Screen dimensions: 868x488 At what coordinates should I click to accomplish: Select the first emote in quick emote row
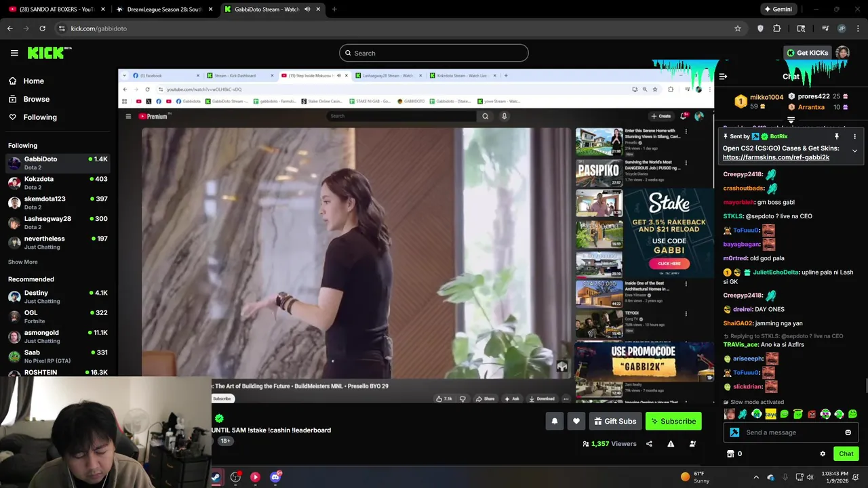(x=729, y=414)
